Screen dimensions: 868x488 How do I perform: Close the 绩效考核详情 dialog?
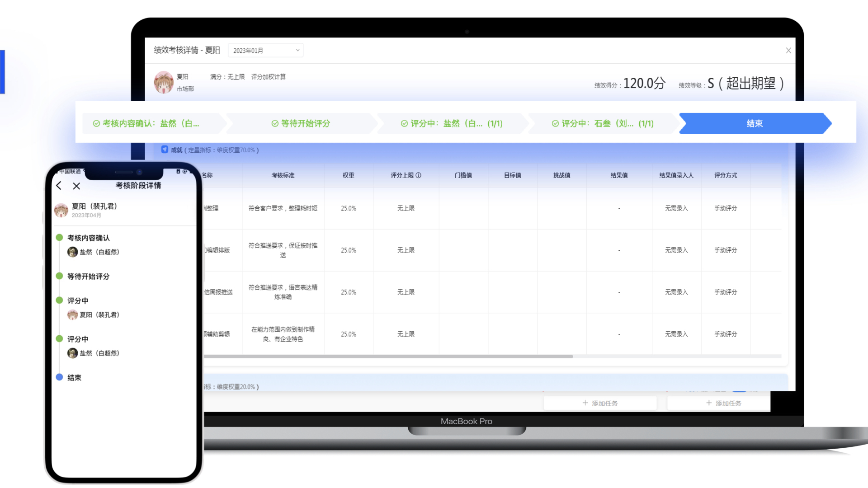point(788,51)
